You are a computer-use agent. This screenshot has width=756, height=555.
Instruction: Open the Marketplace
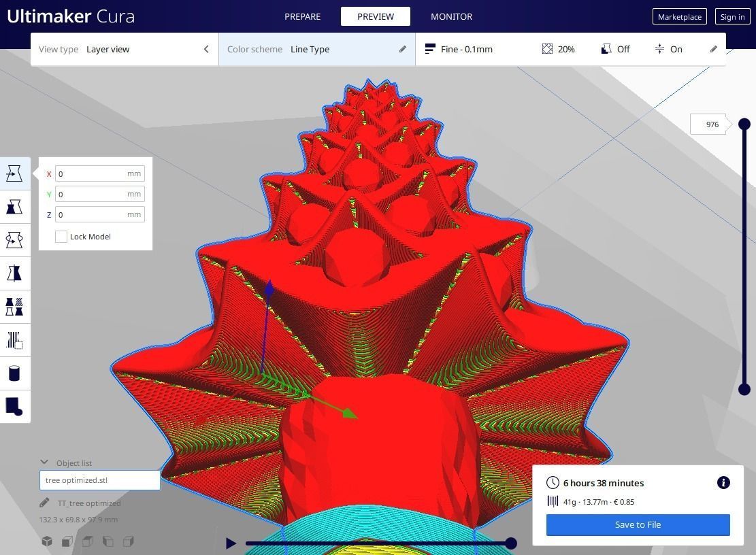(680, 17)
